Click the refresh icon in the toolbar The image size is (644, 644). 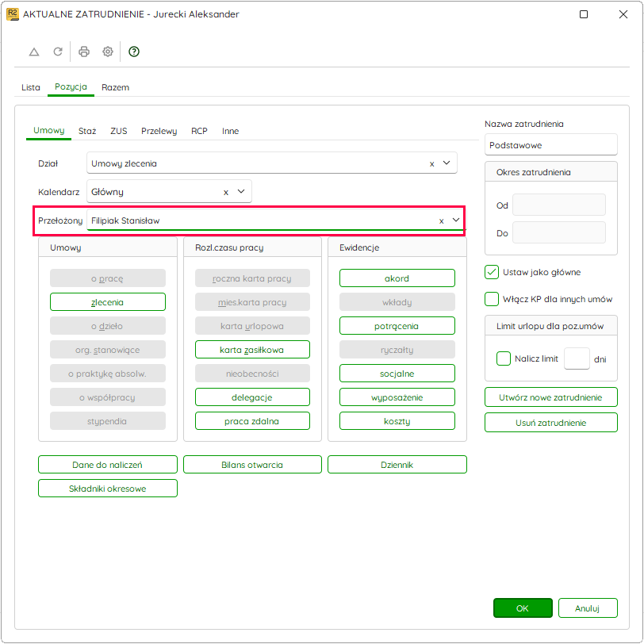58,52
